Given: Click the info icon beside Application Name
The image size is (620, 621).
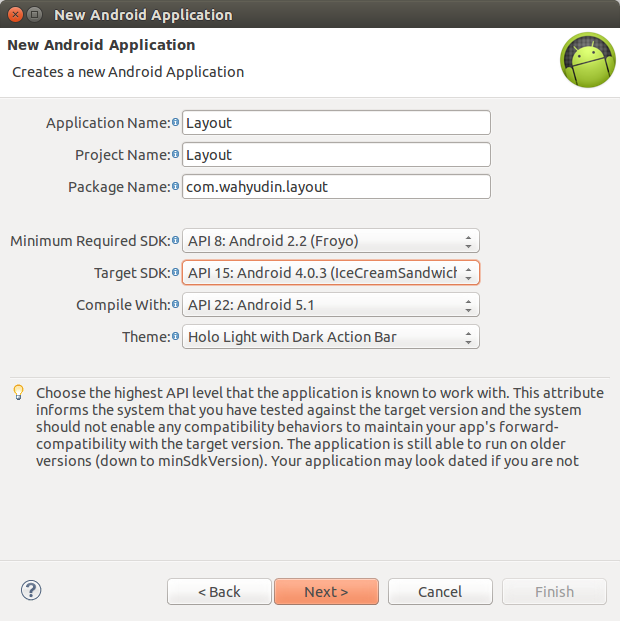Looking at the screenshot, I should (175, 122).
